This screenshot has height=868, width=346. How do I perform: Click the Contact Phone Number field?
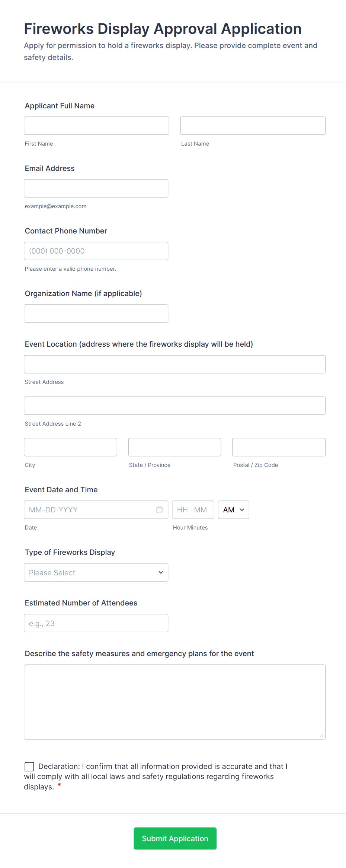[96, 251]
